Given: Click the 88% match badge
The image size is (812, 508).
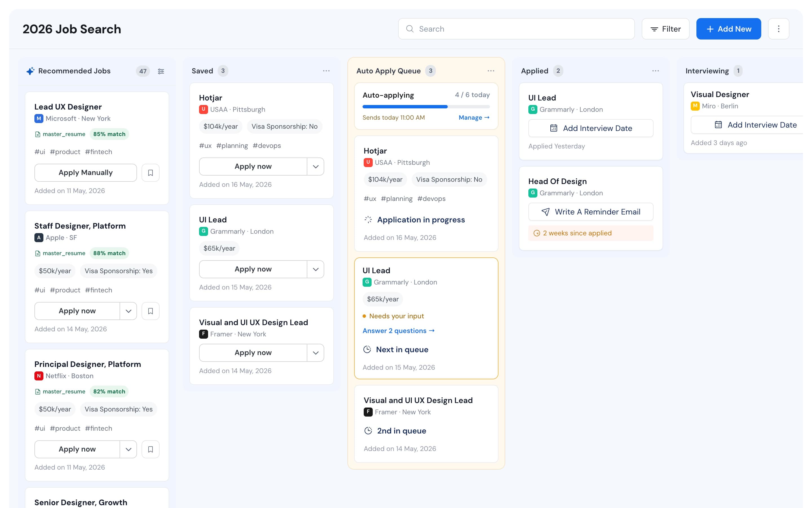Looking at the screenshot, I should click(x=109, y=253).
